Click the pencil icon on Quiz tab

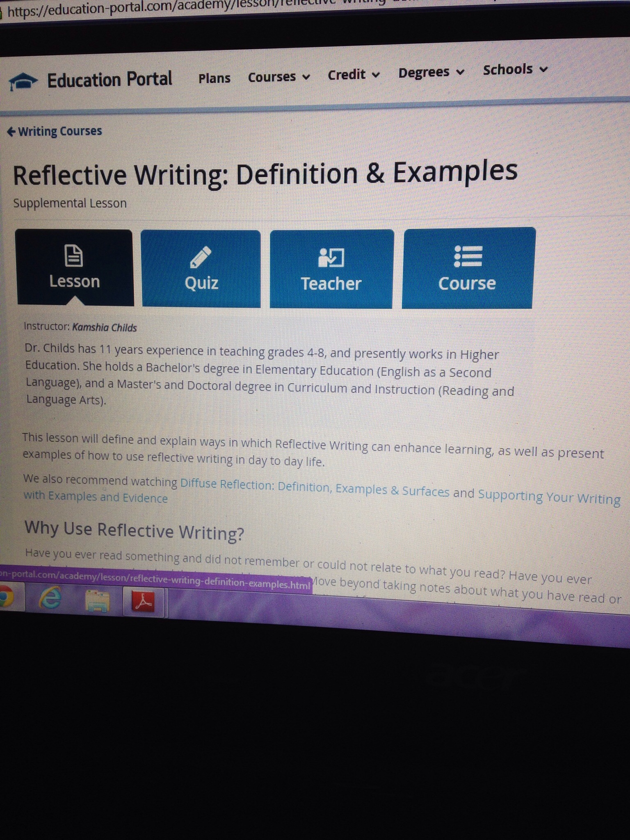[201, 257]
